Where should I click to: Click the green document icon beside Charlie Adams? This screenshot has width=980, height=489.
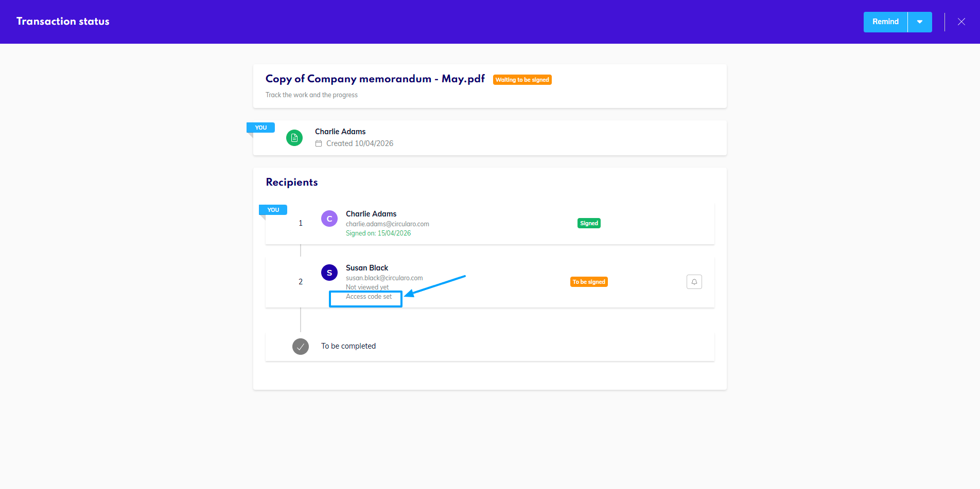[x=294, y=138]
